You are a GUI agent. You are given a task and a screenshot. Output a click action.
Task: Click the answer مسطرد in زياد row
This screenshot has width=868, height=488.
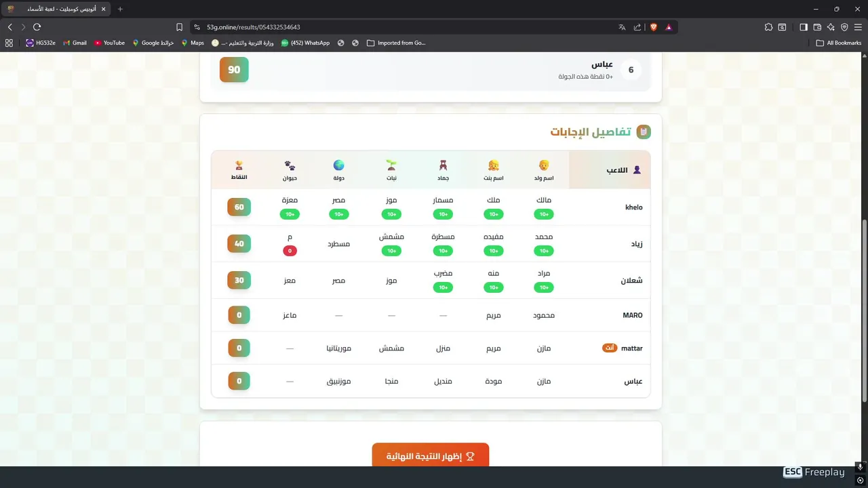(339, 244)
